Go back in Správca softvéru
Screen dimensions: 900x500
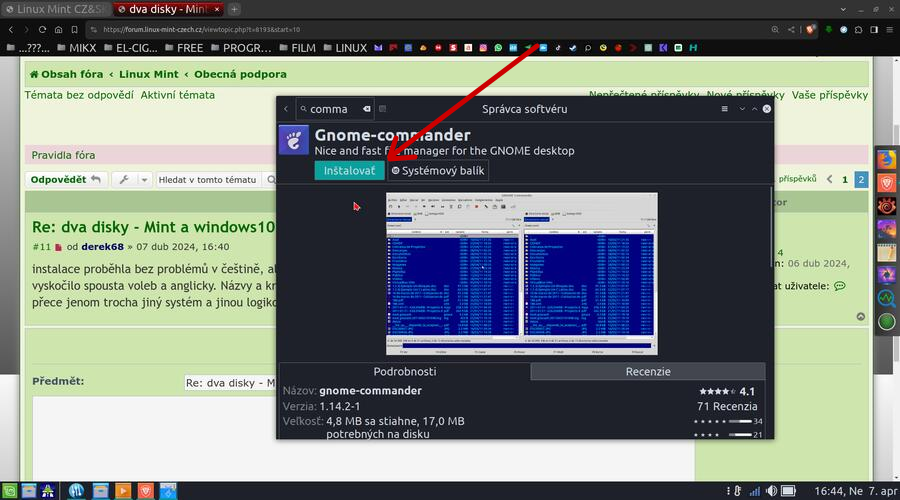pos(286,109)
